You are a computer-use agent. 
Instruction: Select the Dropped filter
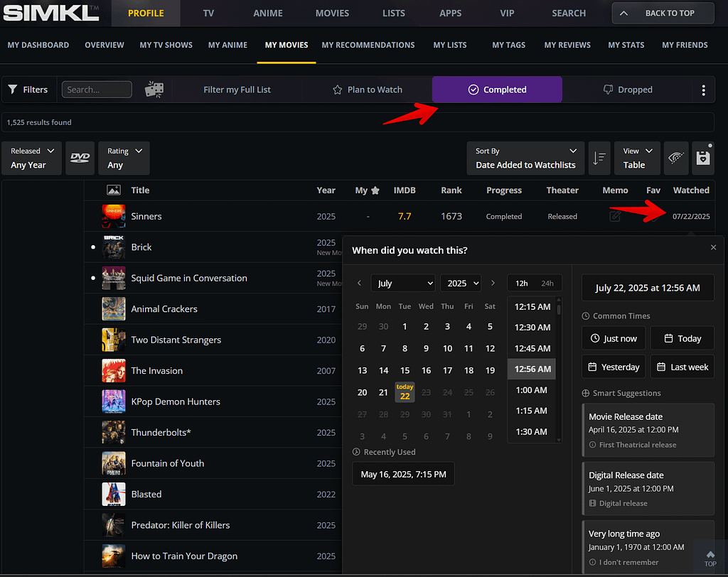627,90
